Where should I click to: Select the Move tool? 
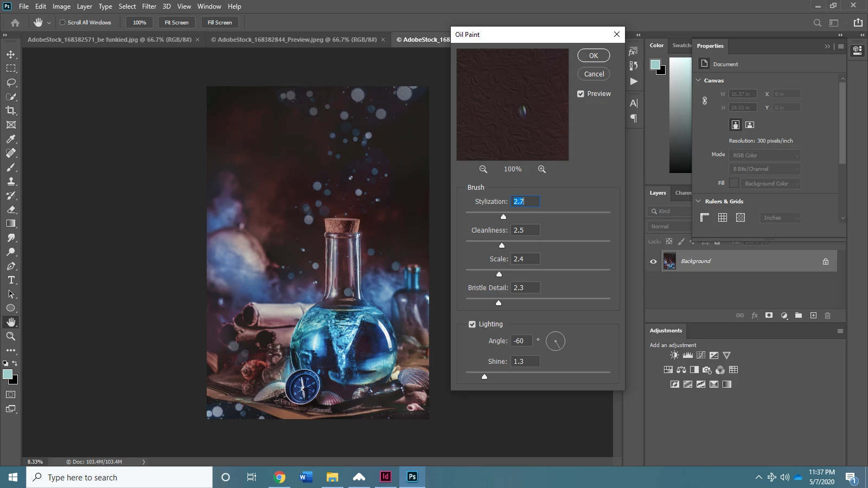(11, 54)
